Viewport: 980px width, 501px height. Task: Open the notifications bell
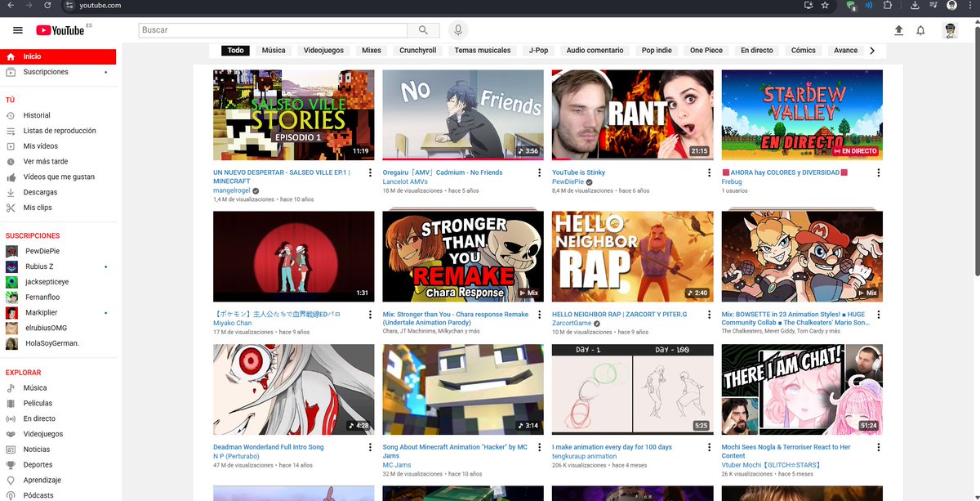pyautogui.click(x=920, y=30)
